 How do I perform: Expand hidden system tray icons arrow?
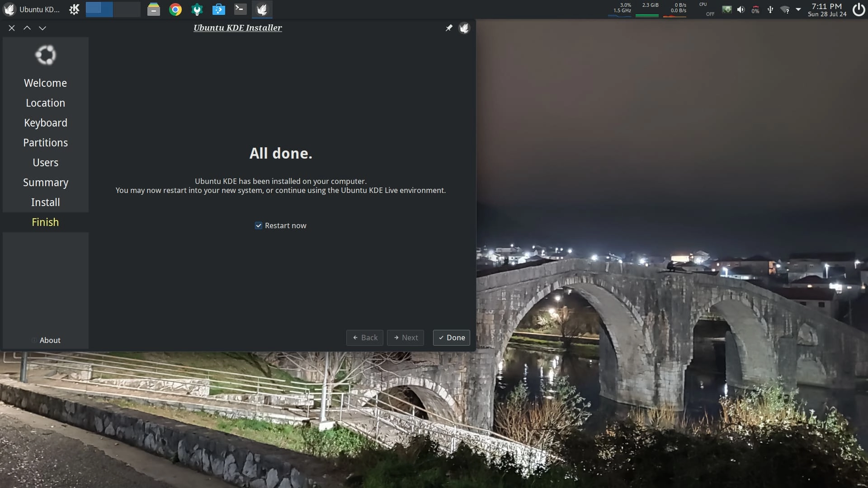pos(798,9)
